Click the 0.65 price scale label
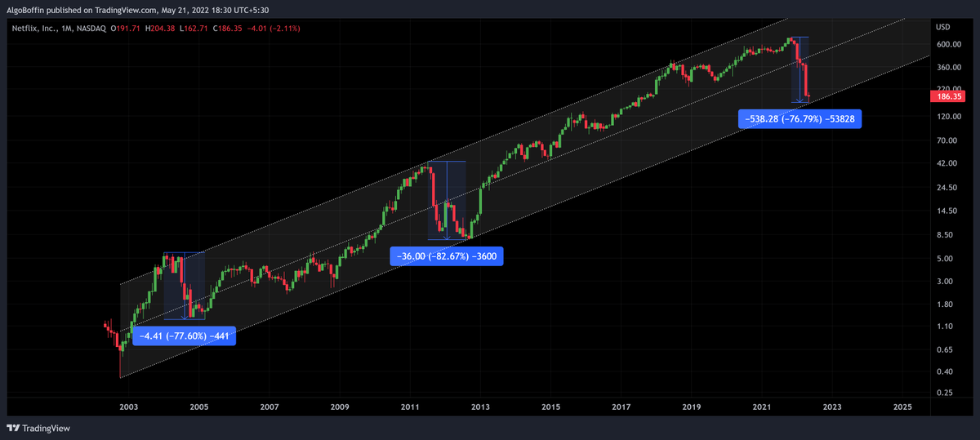Screen dimensions: 980x440 pyautogui.click(x=944, y=350)
